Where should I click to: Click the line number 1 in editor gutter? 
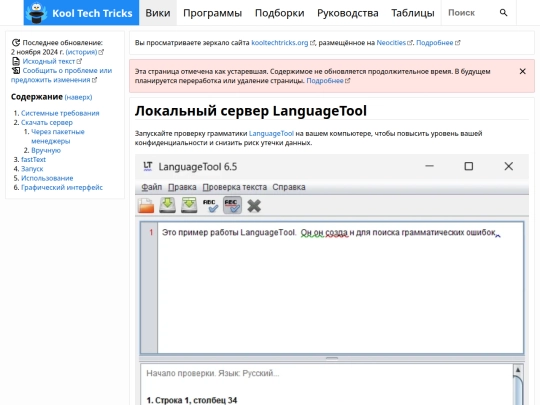(151, 232)
